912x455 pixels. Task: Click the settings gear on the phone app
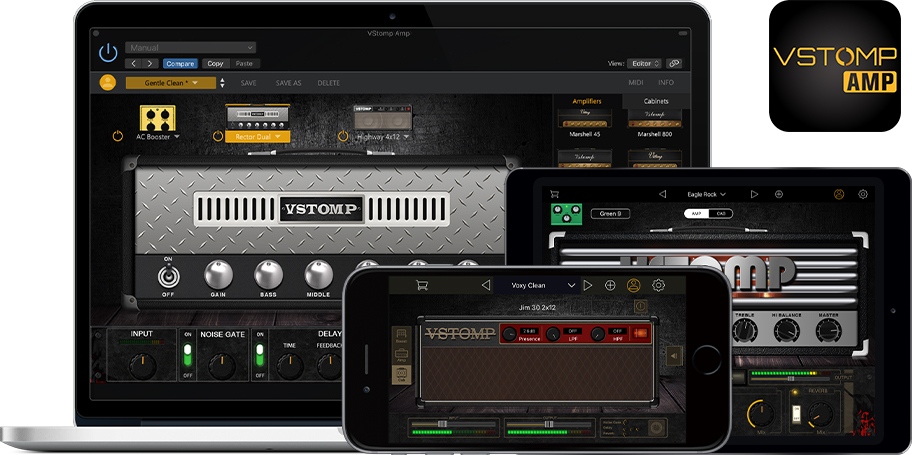(x=658, y=285)
